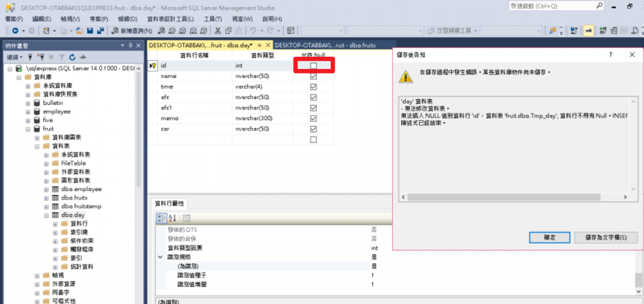Click the new project icon in toolbar
This screenshot has width=644, height=304.
[x=46, y=31]
